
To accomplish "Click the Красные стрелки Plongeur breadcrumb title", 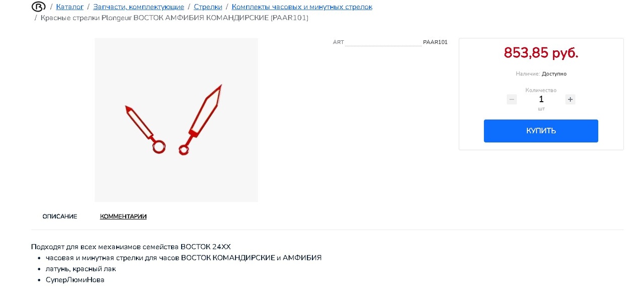I will 175,18.
